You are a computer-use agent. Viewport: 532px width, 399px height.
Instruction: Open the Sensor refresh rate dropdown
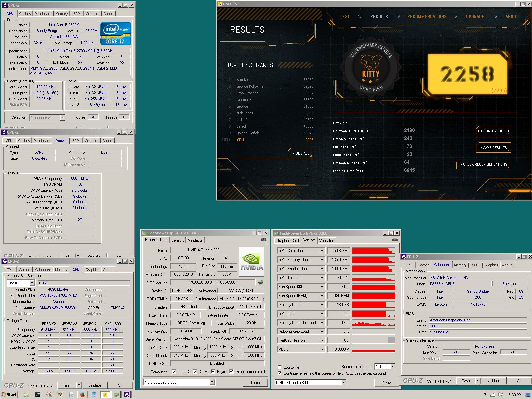tap(392, 367)
